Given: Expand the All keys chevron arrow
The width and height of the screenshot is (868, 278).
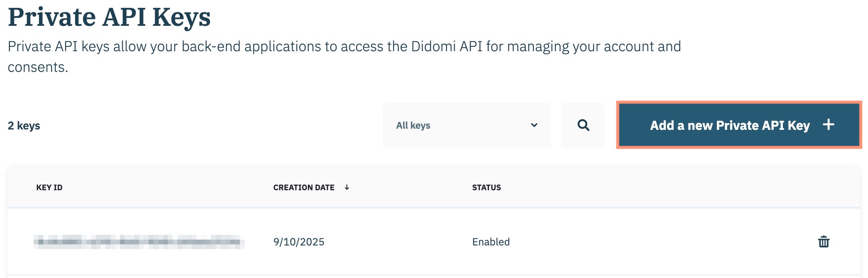Looking at the screenshot, I should pyautogui.click(x=534, y=125).
